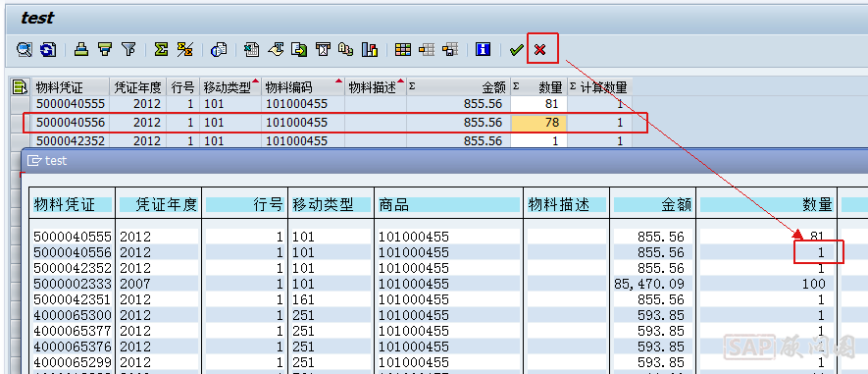Click 4000065376 in test popup list

[x=72, y=347]
